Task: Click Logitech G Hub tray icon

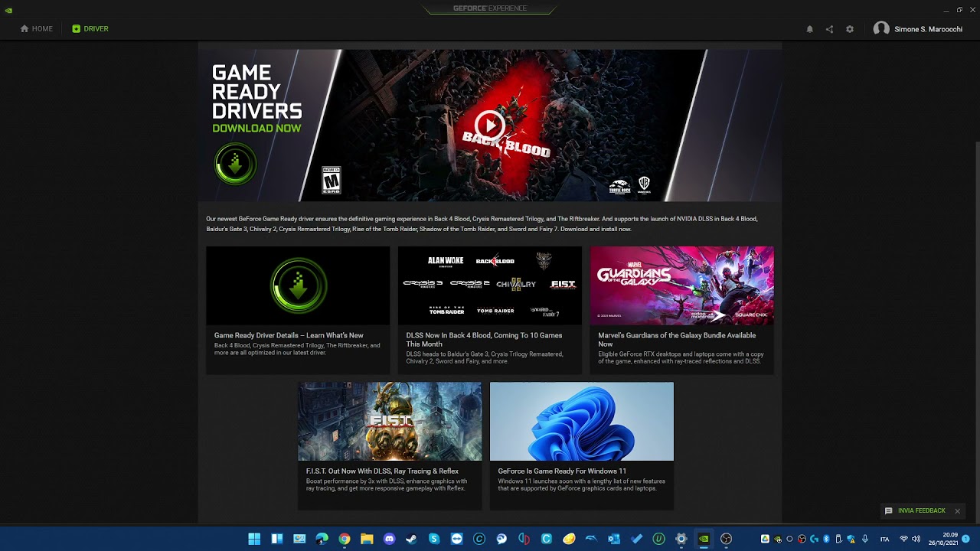Action: pos(814,539)
